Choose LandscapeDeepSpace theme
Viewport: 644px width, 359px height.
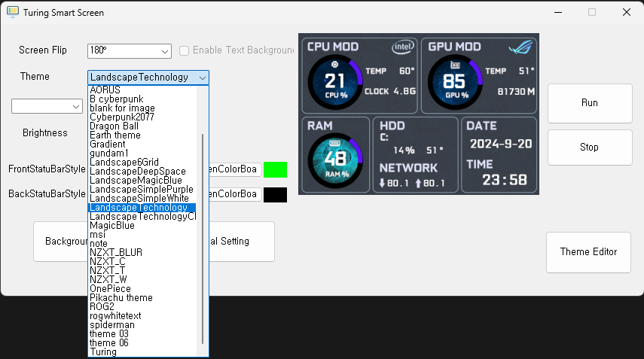point(142,171)
